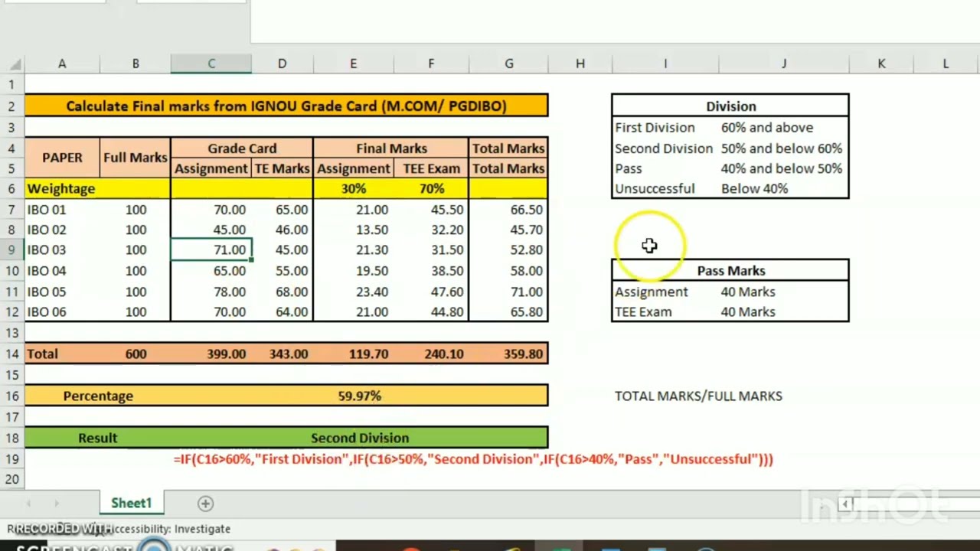Click the 'Total' label in row 14
This screenshot has width=980, height=551.
(62, 354)
